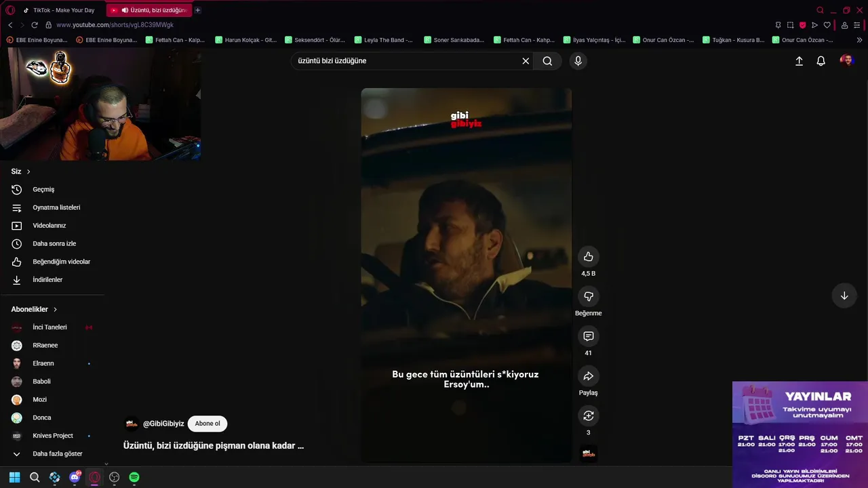View site info via the padlock icon
868x488 pixels.
[x=48, y=25]
